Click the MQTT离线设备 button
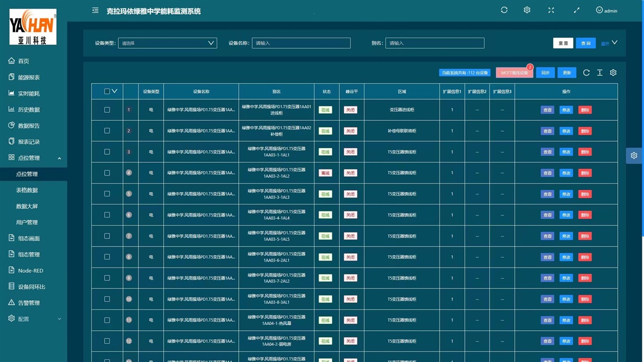The image size is (644, 362). pos(514,73)
